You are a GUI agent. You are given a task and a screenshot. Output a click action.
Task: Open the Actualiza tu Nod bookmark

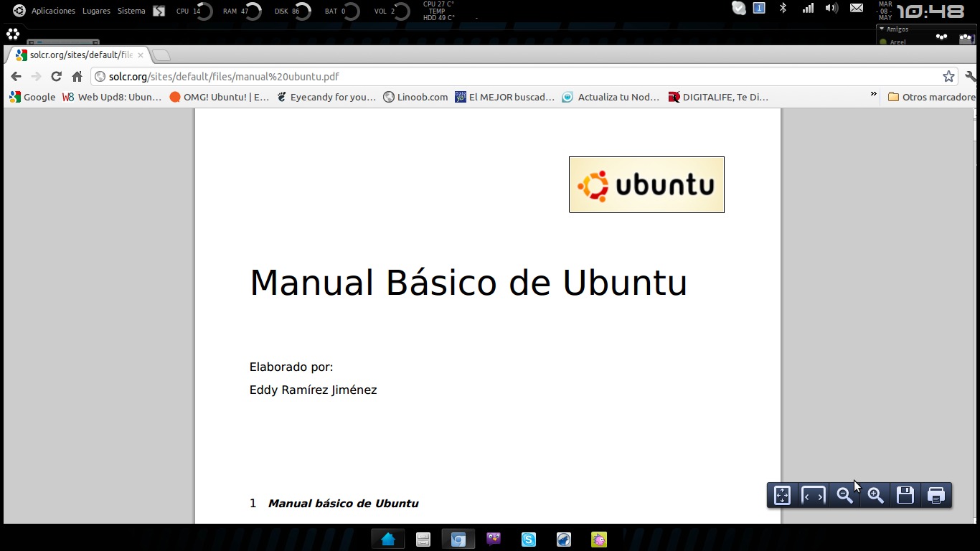point(611,97)
